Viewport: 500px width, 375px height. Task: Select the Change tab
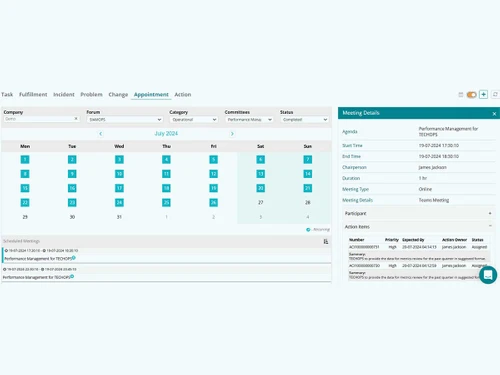tap(118, 94)
